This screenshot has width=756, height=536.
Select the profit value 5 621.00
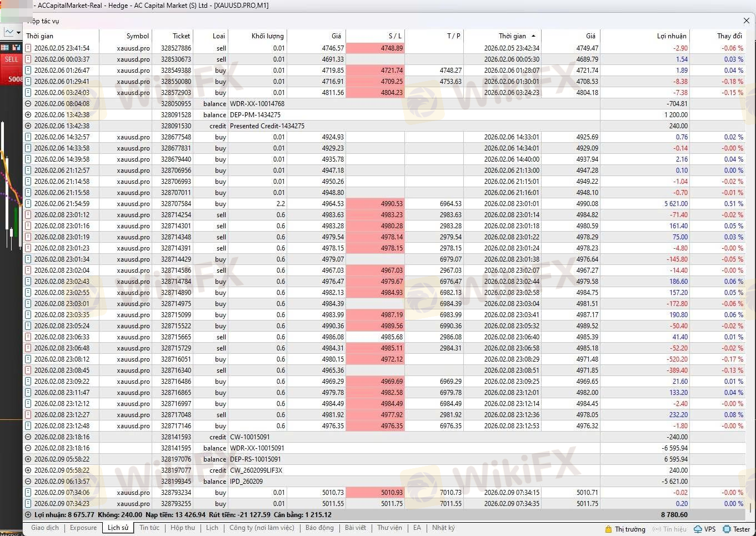(x=676, y=204)
